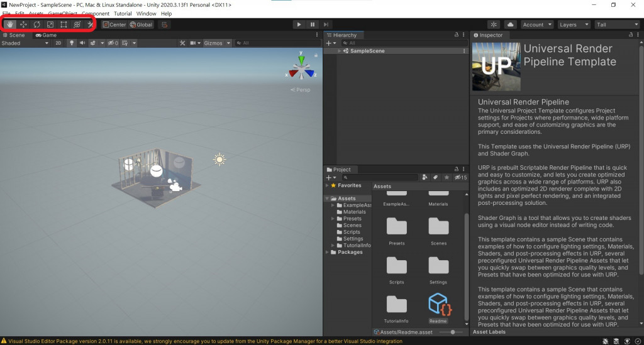Open the Tutorial menu
644x345 pixels.
click(123, 14)
